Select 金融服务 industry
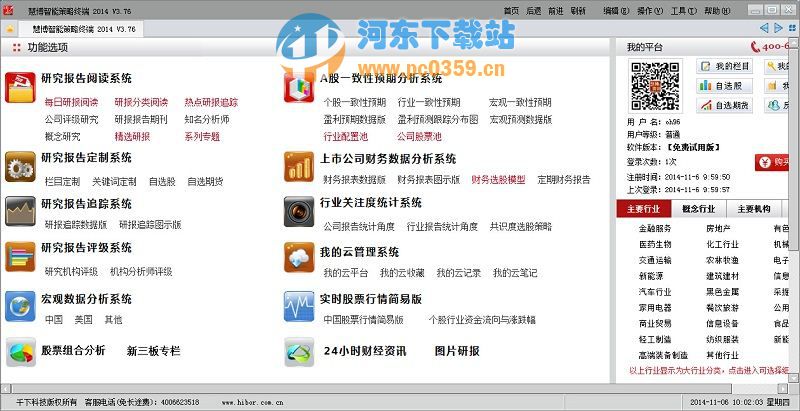Image resolution: width=800 pixels, height=411 pixels. tap(655, 228)
